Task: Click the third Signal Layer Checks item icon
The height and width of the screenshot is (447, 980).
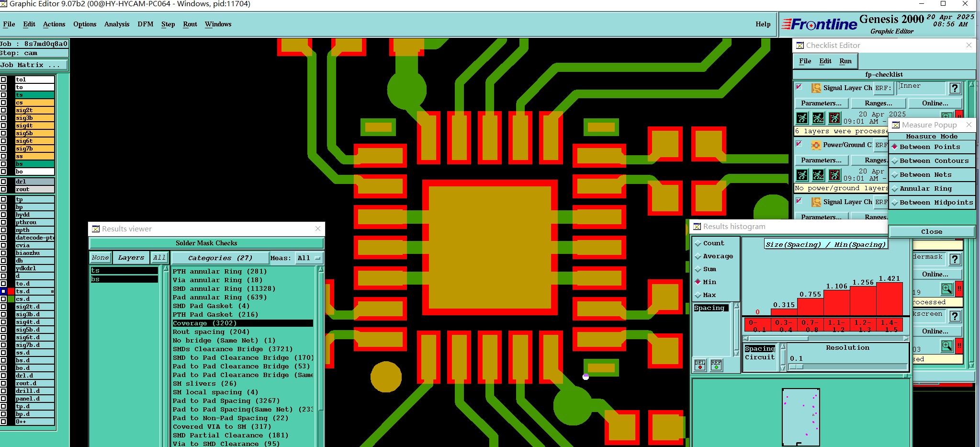Action: click(816, 202)
